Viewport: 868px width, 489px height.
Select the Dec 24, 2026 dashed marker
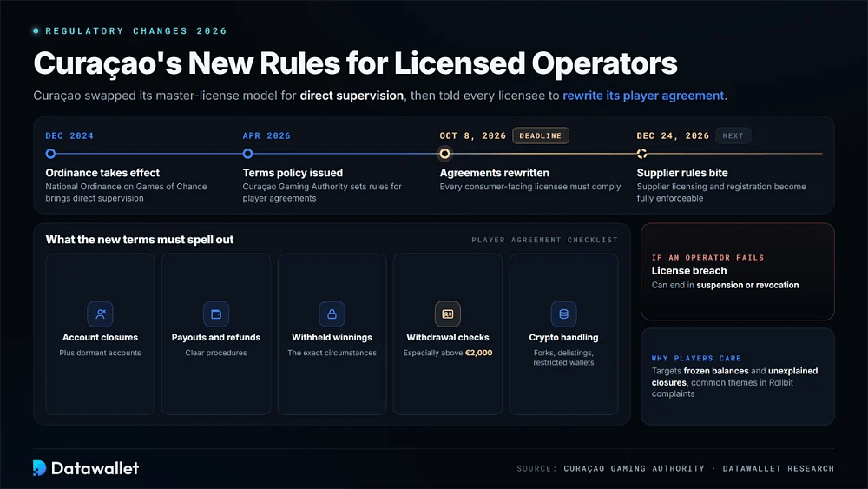642,154
